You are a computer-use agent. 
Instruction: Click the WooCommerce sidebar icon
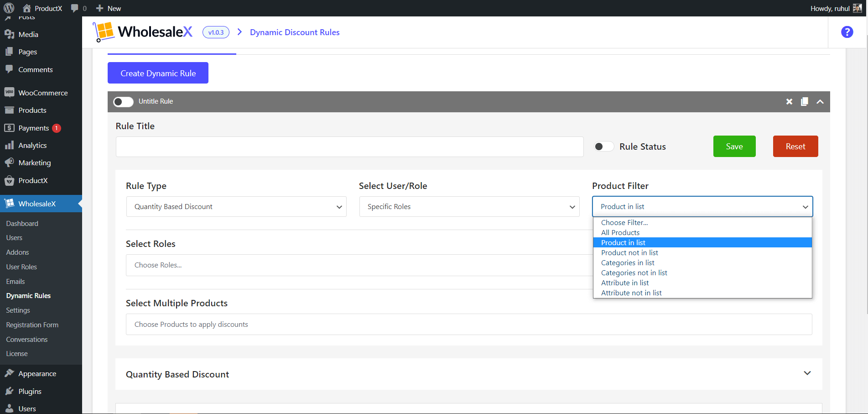[x=9, y=92]
